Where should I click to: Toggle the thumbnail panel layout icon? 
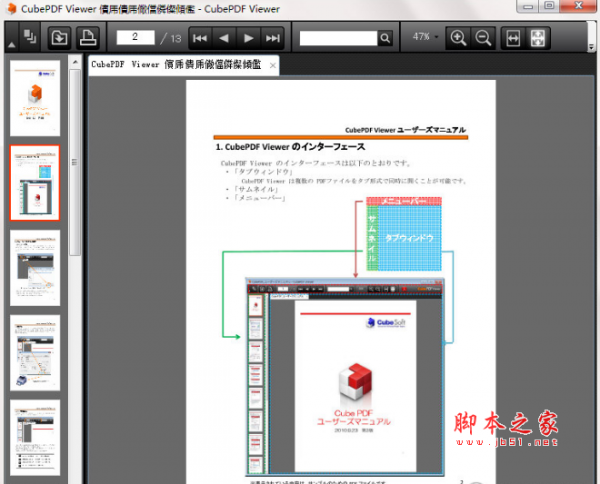[x=31, y=38]
